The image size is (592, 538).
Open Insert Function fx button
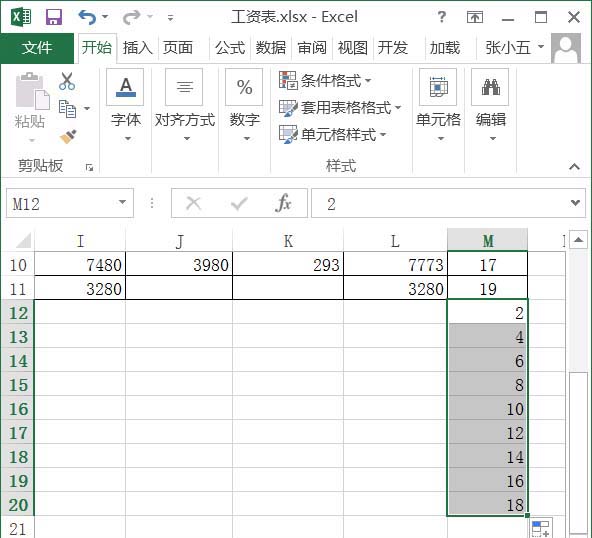tap(283, 203)
